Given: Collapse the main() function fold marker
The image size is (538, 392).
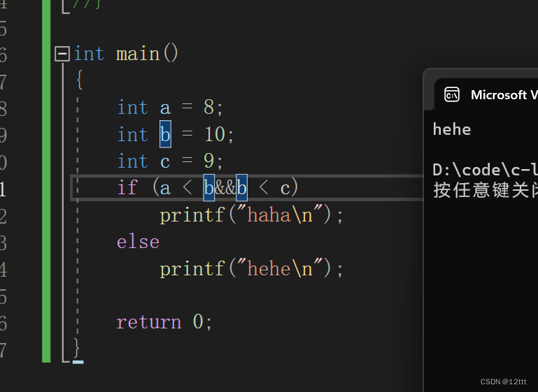Looking at the screenshot, I should 62,54.
